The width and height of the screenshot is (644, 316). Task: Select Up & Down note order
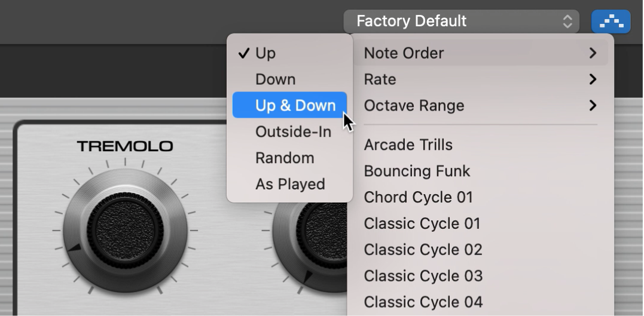click(289, 106)
